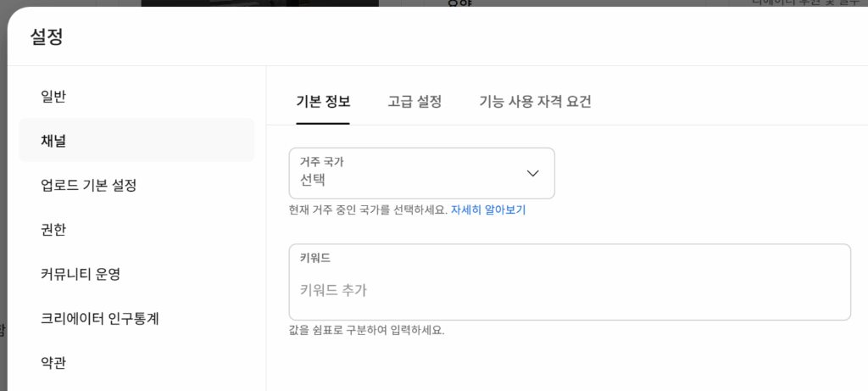
Task: Click helper text about comma-separated values
Action: pos(366,331)
